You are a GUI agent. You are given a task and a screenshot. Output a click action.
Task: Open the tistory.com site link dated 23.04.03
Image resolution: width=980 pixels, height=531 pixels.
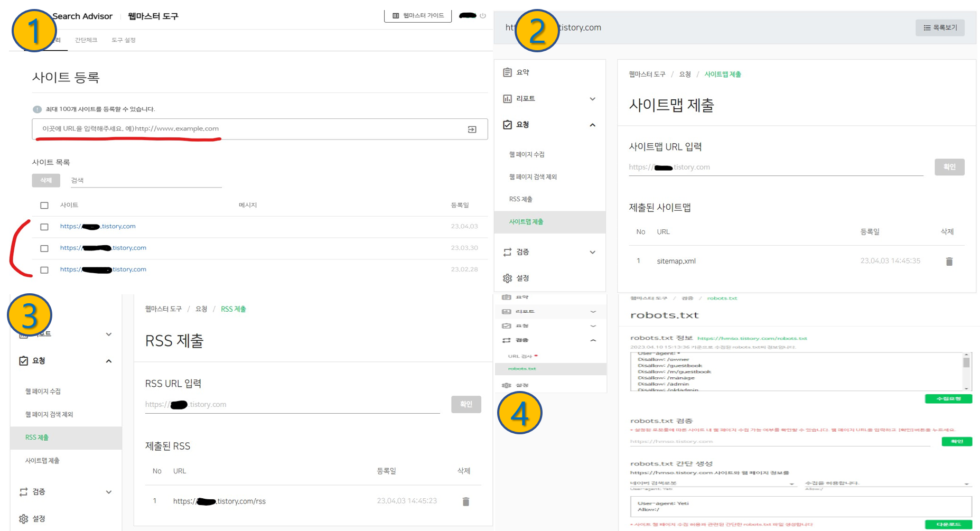click(98, 227)
